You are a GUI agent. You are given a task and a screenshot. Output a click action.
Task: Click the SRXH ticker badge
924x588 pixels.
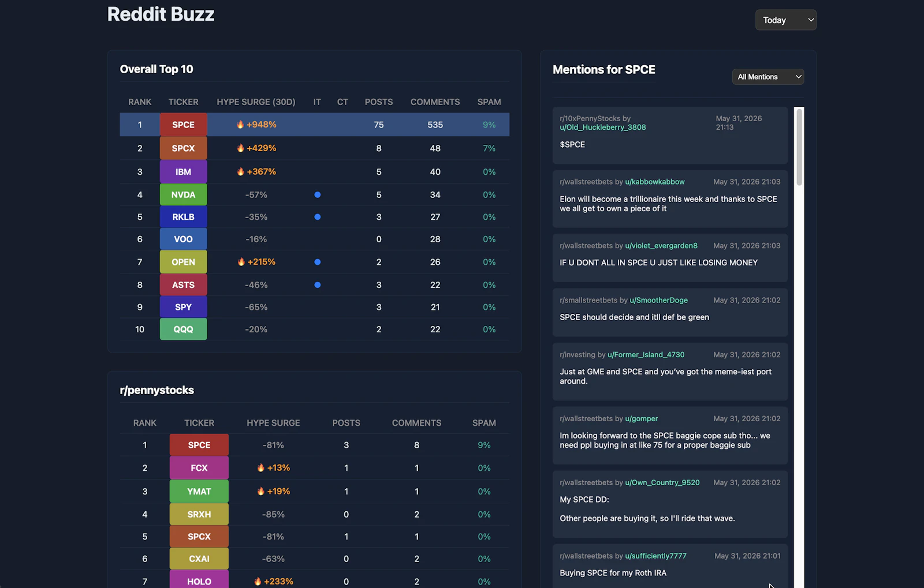point(199,514)
